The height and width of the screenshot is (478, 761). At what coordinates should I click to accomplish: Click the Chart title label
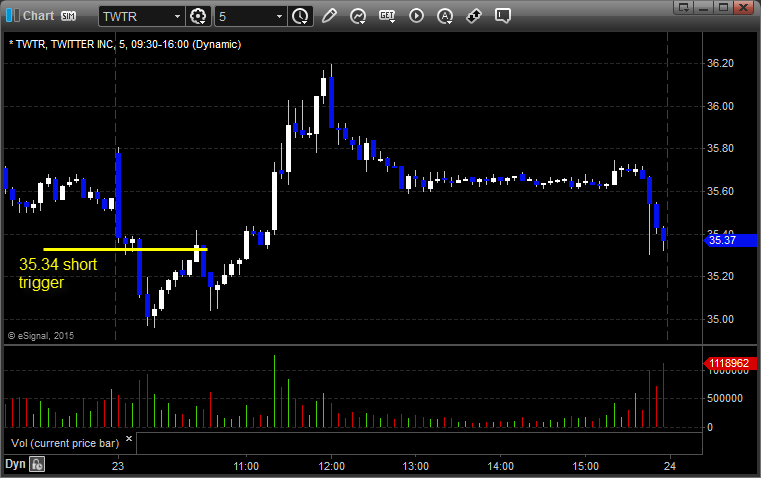coord(38,16)
